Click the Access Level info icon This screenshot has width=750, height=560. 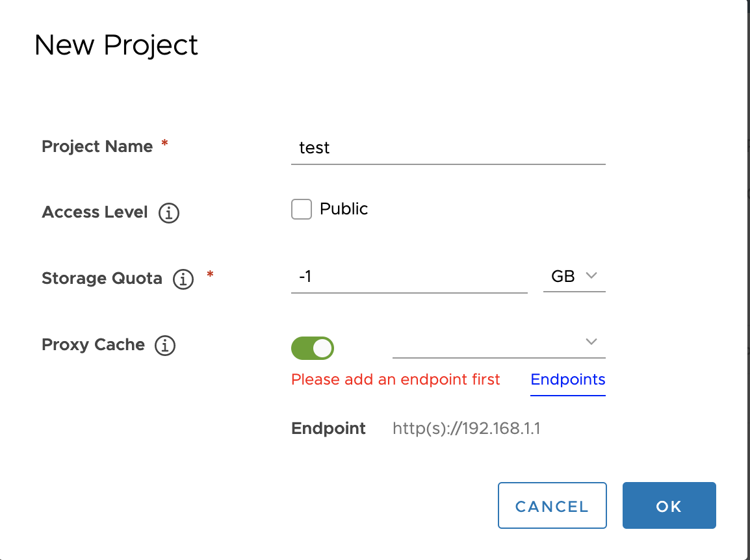click(168, 212)
